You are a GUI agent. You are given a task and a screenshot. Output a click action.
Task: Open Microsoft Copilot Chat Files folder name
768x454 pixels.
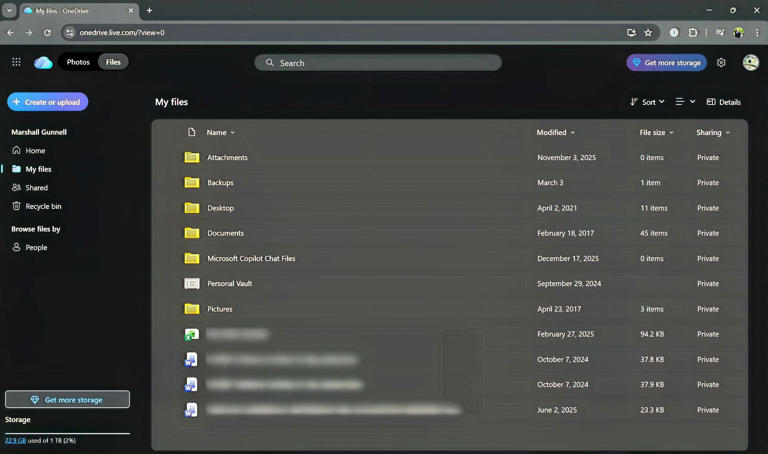click(251, 258)
